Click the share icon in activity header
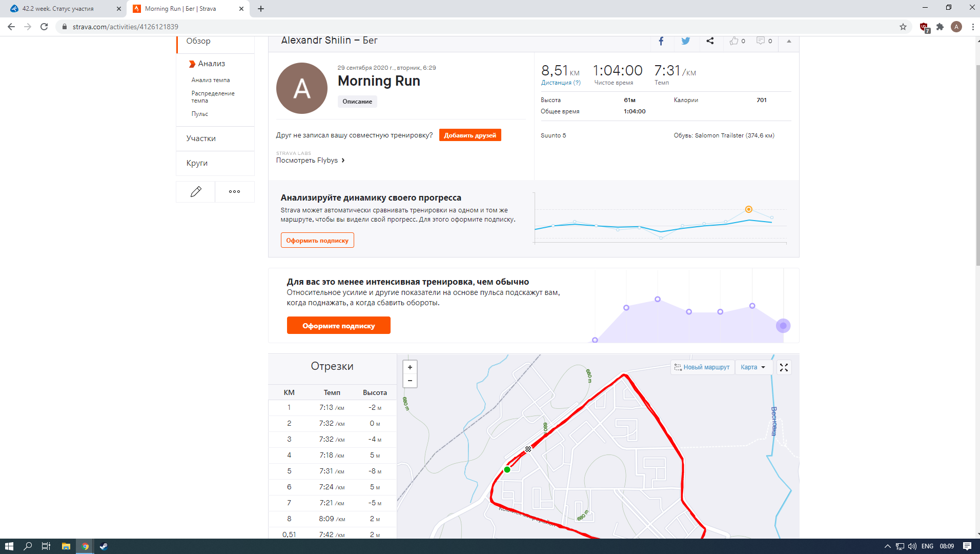The image size is (980, 554). (710, 41)
